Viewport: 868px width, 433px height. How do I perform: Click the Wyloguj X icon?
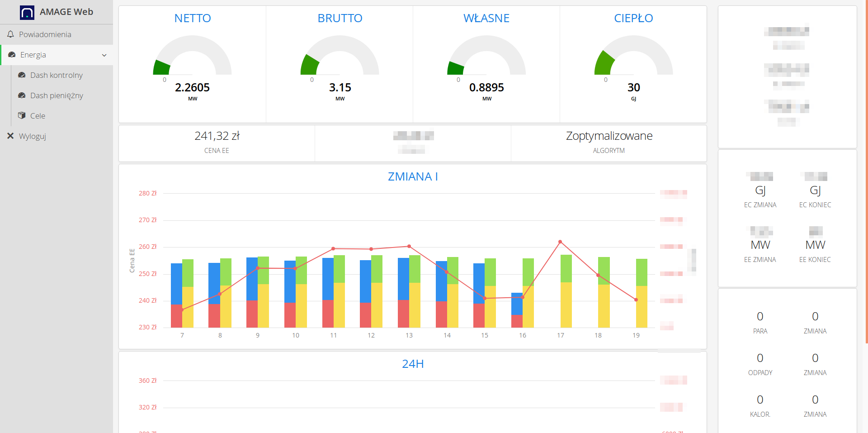[x=10, y=136]
